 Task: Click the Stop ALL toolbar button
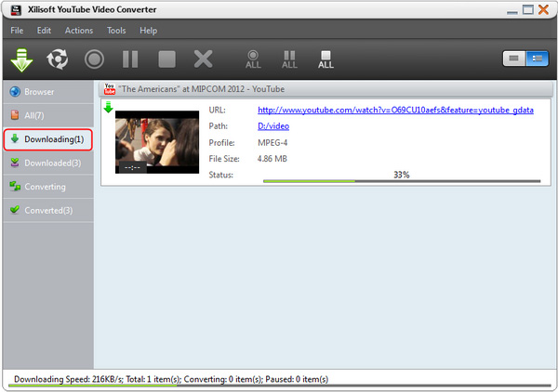point(325,59)
